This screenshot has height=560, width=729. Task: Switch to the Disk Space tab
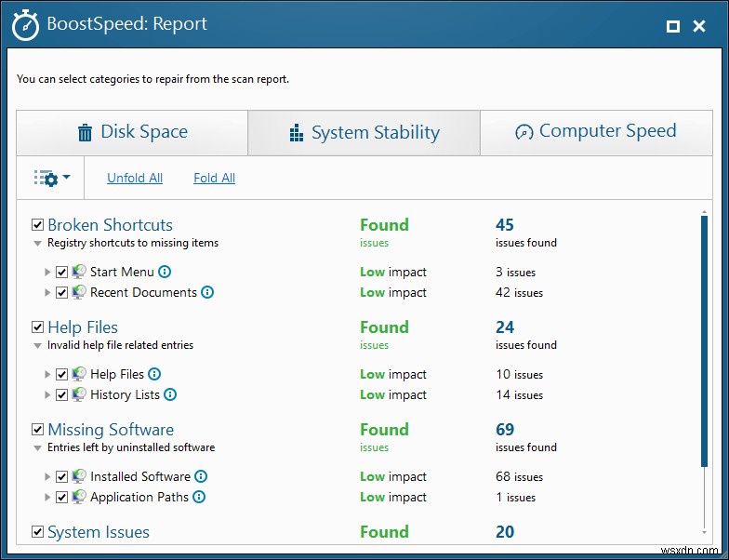pos(132,132)
